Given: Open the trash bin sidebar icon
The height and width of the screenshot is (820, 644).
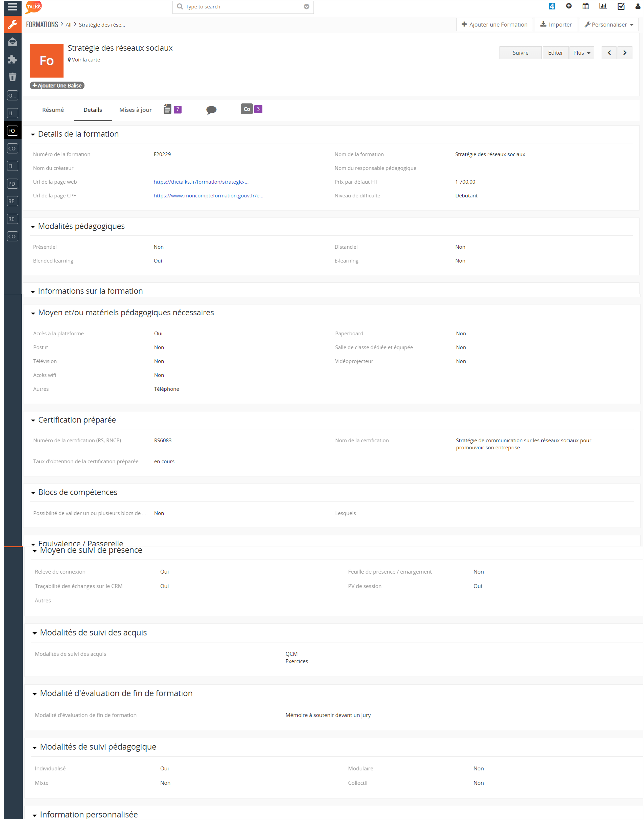Looking at the screenshot, I should pos(12,77).
